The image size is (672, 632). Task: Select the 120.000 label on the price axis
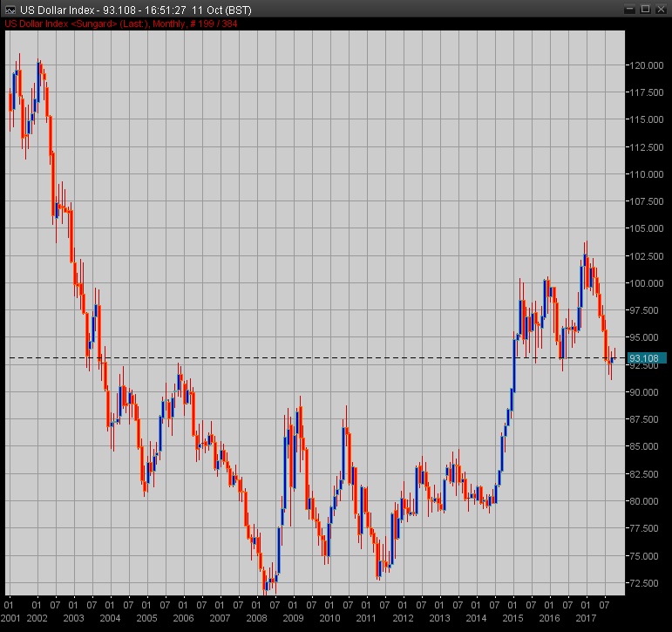tap(644, 65)
